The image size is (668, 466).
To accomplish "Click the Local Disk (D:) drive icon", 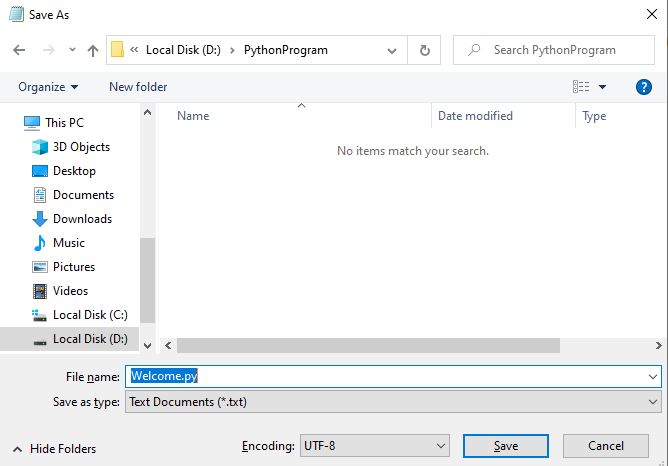I will 40,342.
